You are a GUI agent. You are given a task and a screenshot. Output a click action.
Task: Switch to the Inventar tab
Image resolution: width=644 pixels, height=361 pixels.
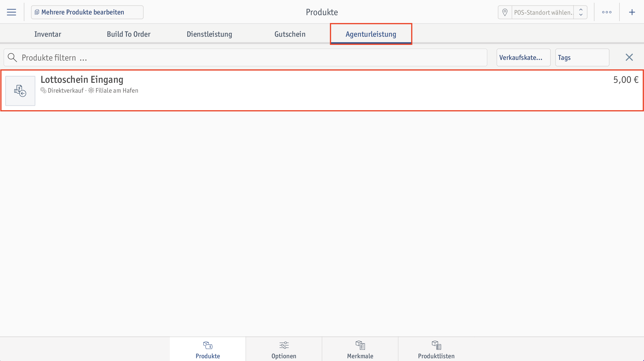(48, 34)
